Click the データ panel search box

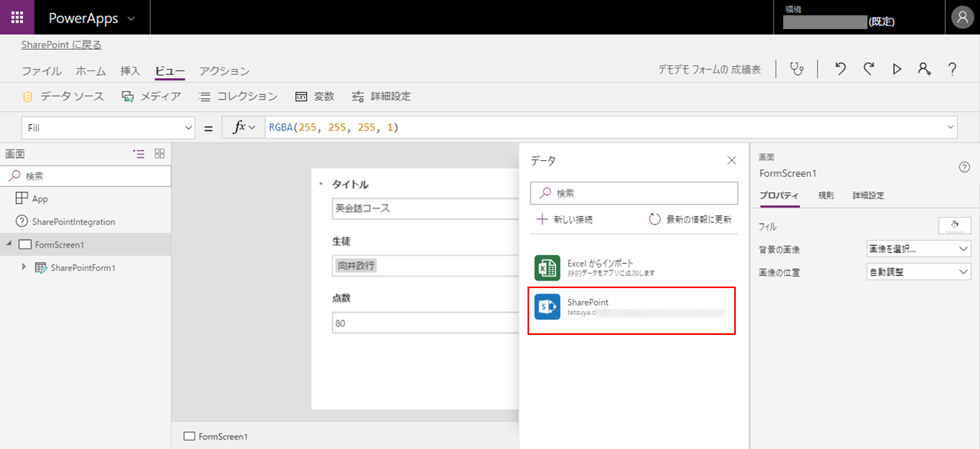click(634, 193)
